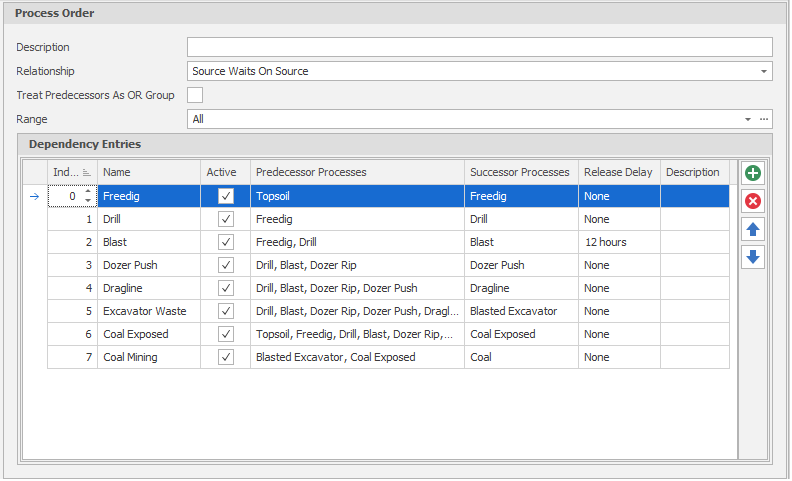The width and height of the screenshot is (792, 481).
Task: Click the red delete entry icon
Action: click(x=753, y=201)
